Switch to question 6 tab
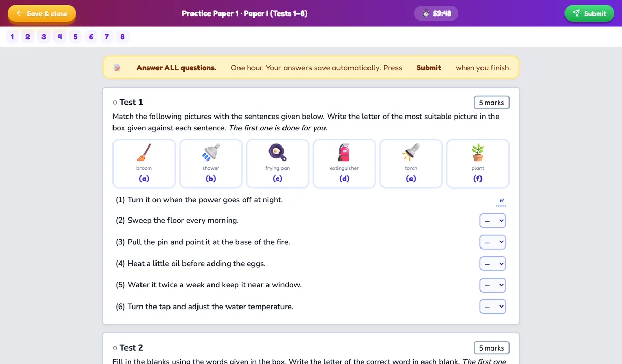This screenshot has height=364, width=622. (91, 37)
